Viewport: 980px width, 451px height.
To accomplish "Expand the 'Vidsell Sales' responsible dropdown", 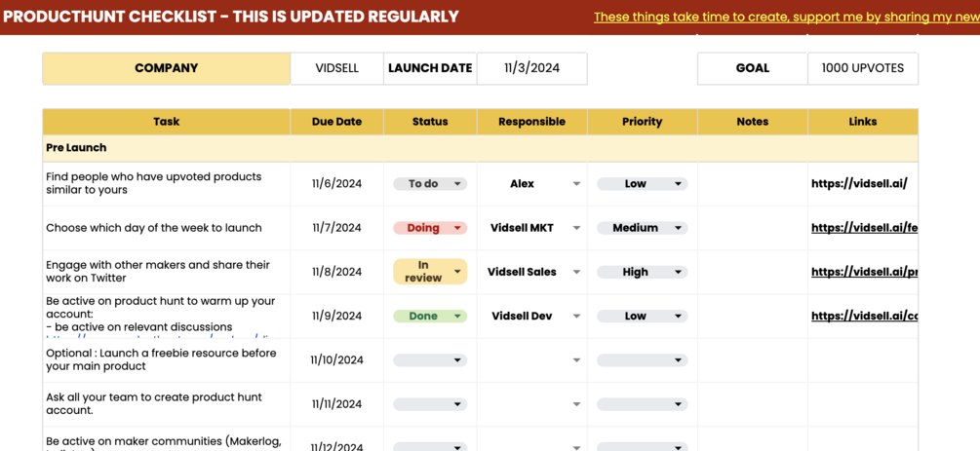I will 577,273.
